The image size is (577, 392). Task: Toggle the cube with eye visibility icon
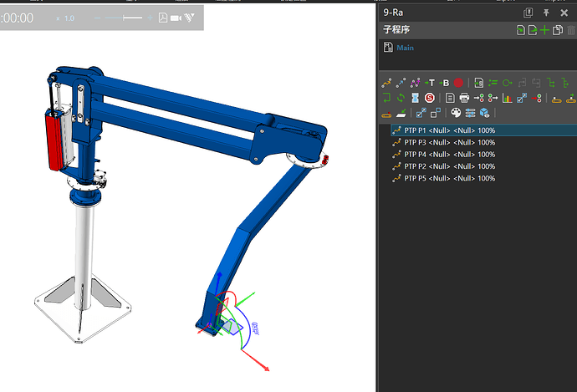click(x=484, y=113)
